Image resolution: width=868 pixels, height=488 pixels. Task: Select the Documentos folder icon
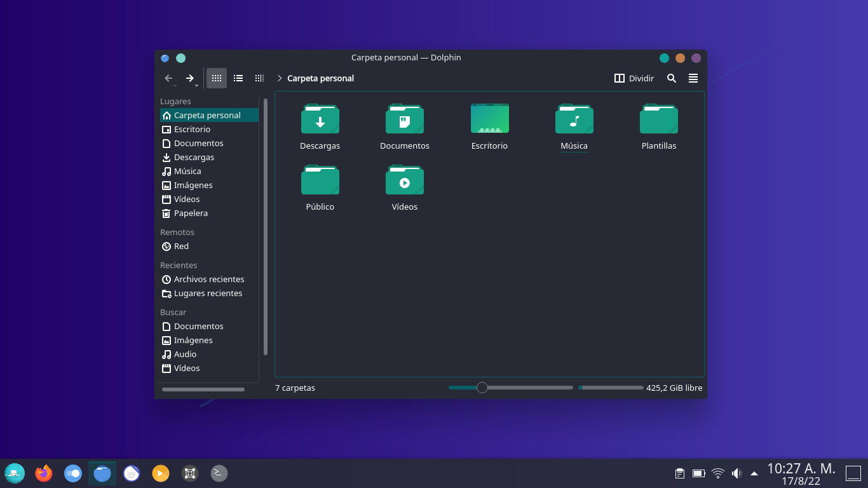[x=405, y=119]
